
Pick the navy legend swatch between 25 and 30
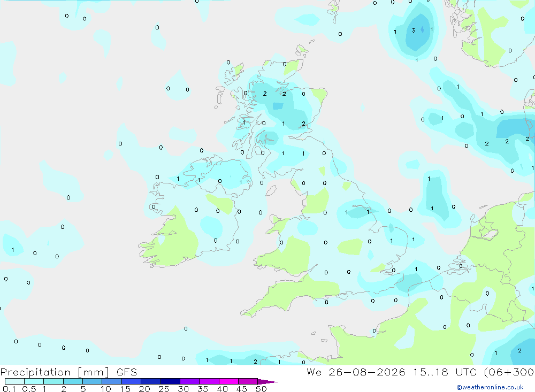pos(170,381)
